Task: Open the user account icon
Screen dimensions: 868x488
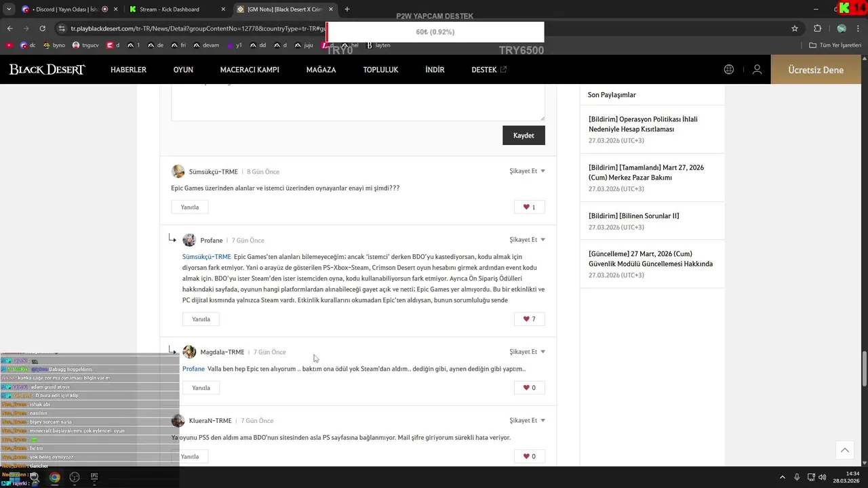Action: coord(757,70)
